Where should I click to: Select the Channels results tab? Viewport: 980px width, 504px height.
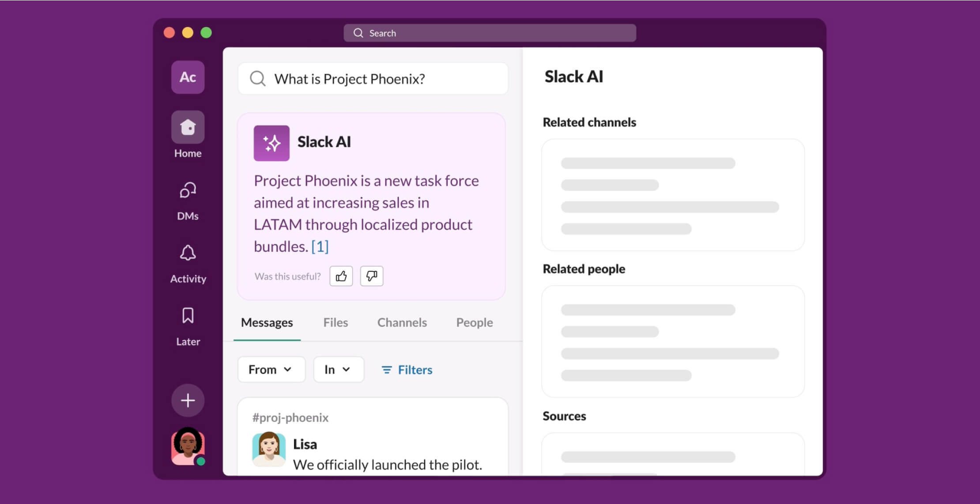coord(402,322)
